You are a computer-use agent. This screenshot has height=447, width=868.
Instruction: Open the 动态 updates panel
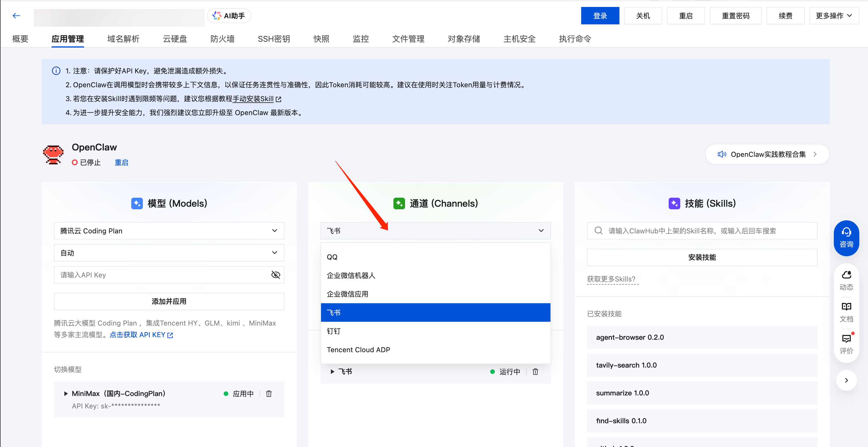[x=846, y=280]
